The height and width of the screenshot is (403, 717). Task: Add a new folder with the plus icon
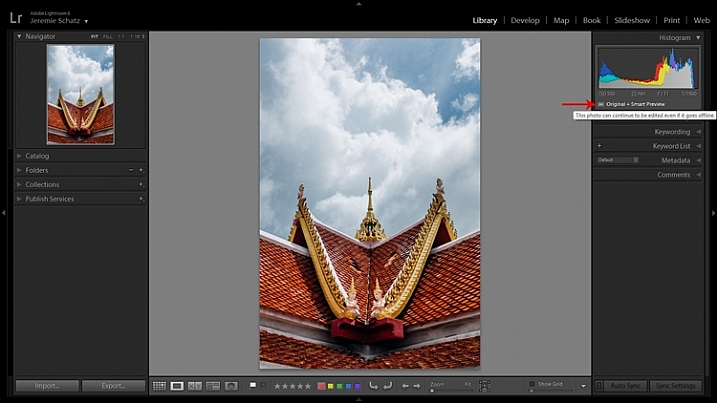pyautogui.click(x=141, y=170)
